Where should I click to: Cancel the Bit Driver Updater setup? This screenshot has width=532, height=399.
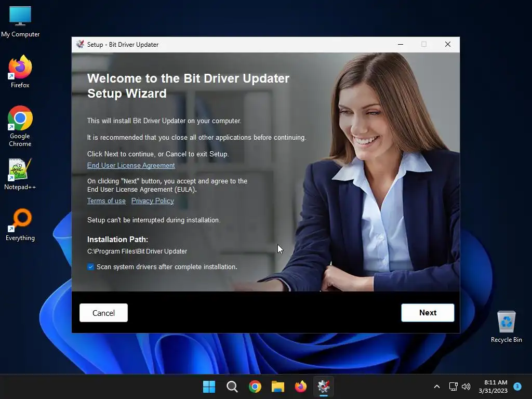(103, 312)
